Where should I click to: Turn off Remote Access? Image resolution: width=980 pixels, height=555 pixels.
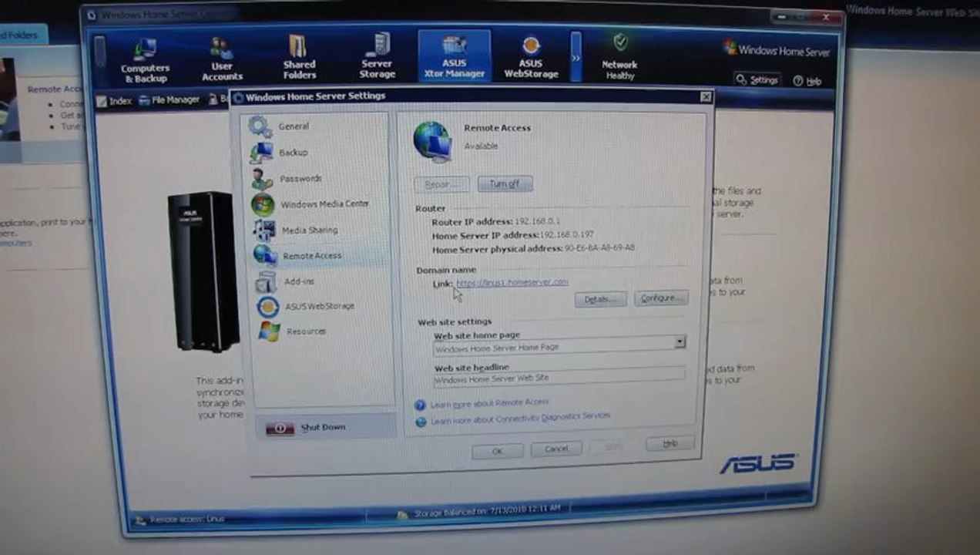505,184
